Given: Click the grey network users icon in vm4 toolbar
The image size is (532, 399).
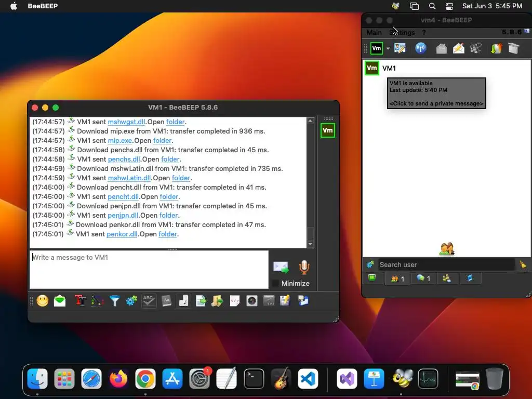Looking at the screenshot, I should click(x=476, y=48).
